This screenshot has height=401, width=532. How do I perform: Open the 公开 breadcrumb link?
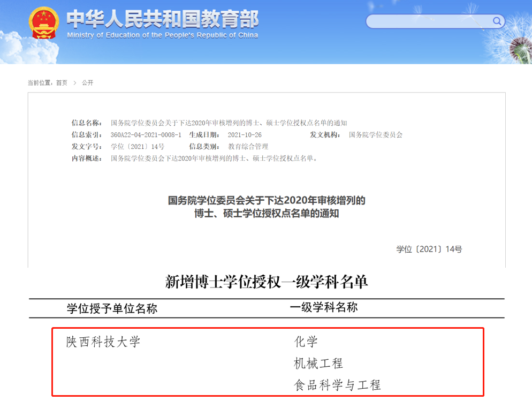coord(87,83)
